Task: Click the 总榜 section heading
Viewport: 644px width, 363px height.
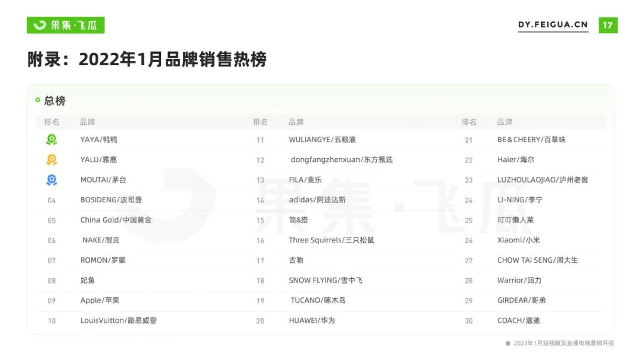Action: [55, 101]
